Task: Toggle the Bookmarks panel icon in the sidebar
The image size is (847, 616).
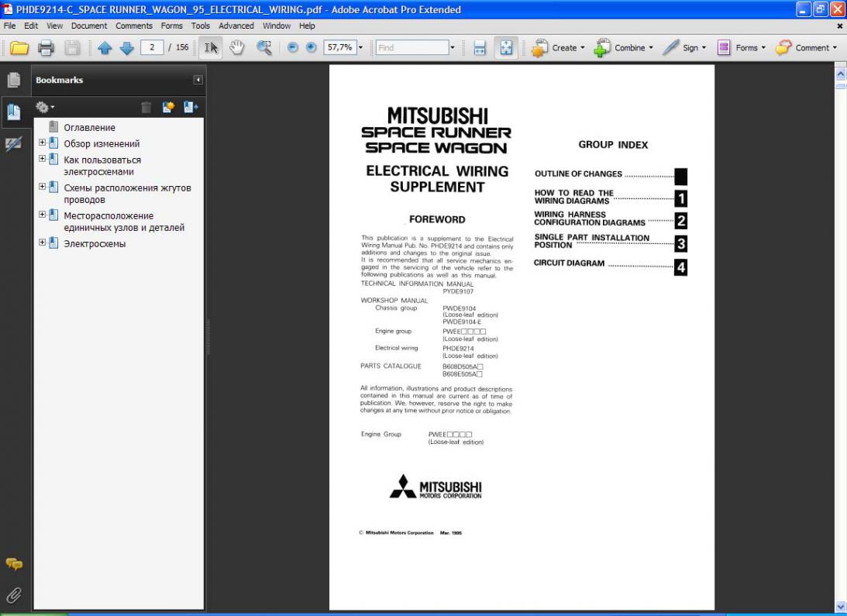Action: tap(14, 112)
